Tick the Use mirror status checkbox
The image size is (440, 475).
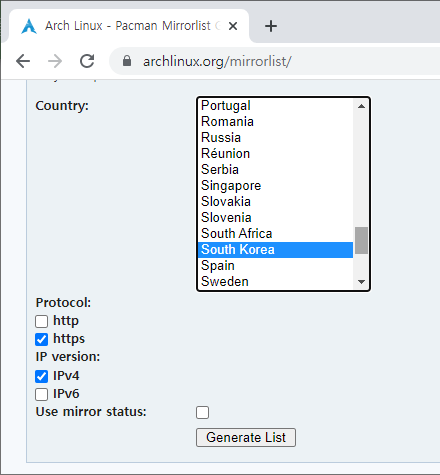click(203, 412)
